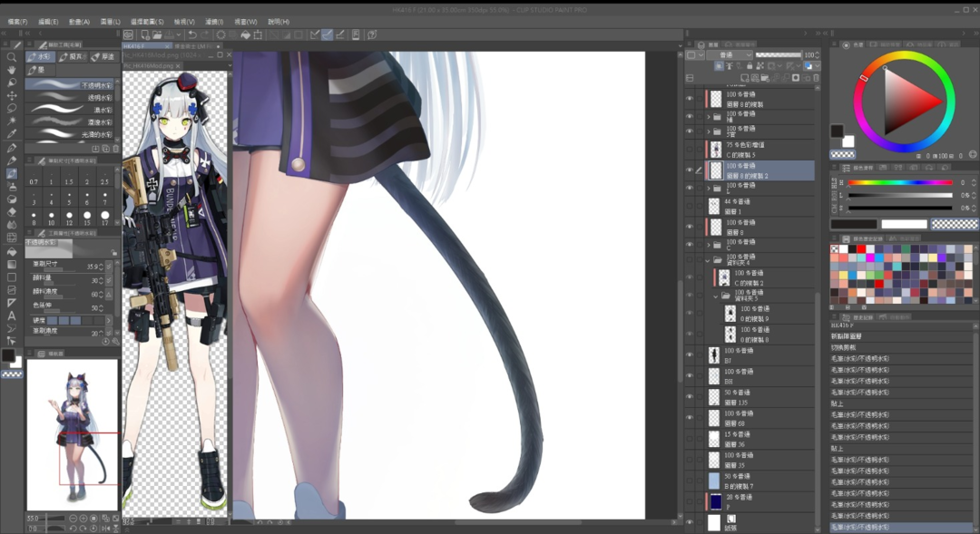Toggle Lock layer padlock icon
This screenshot has width=980, height=534.
tap(750, 65)
